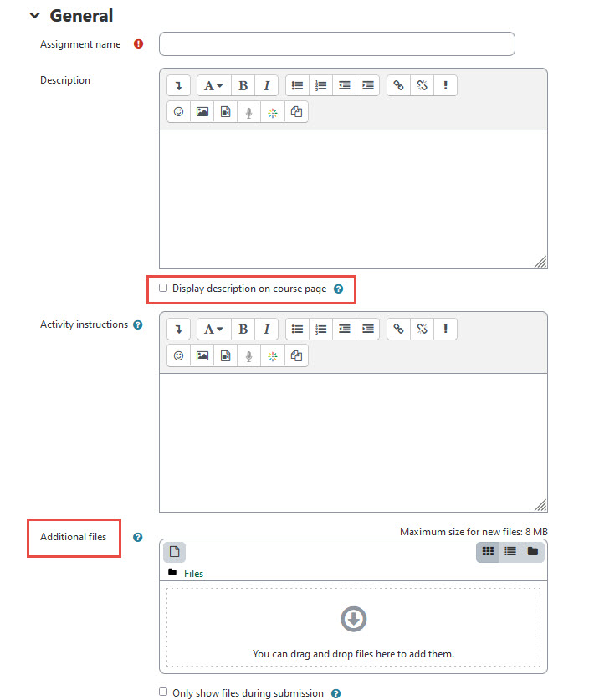This screenshot has width=589, height=700.
Task: Open font style dropdown in Description toolbar
Action: tap(213, 85)
